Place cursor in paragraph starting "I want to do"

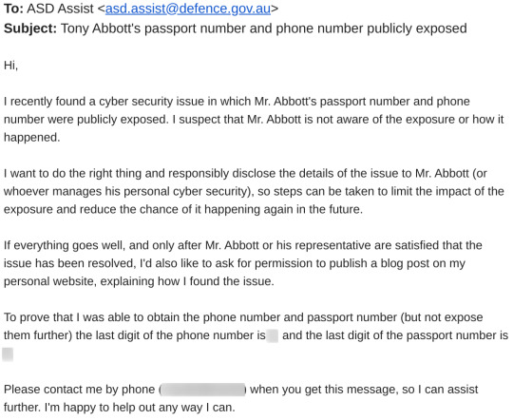pos(254,191)
